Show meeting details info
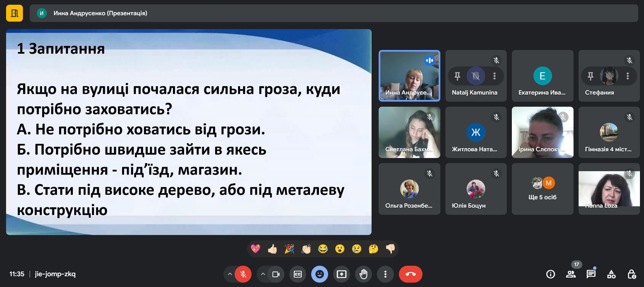 (x=550, y=274)
